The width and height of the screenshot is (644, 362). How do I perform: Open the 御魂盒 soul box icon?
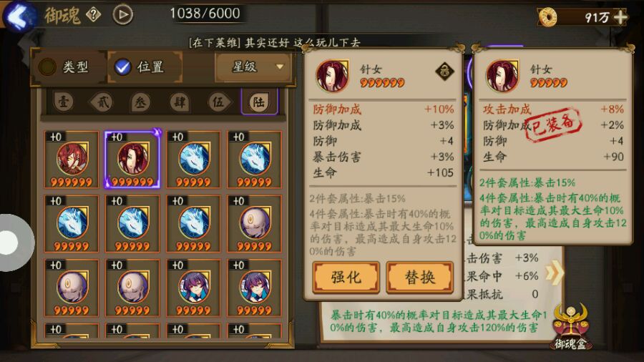[571, 326]
